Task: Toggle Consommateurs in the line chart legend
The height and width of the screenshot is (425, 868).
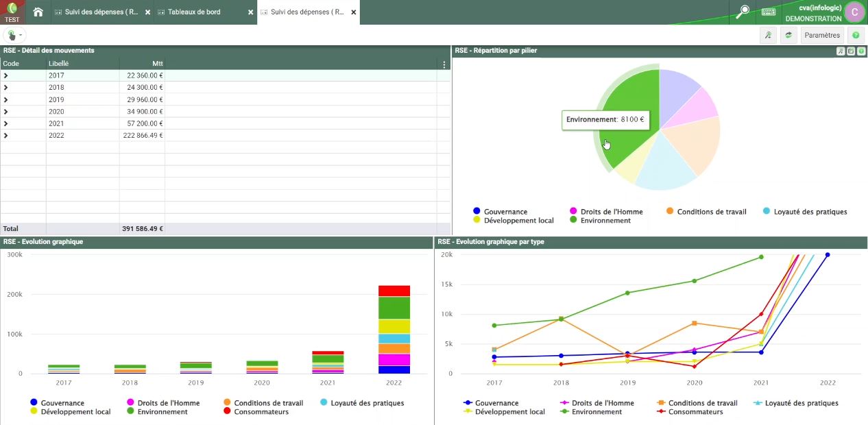Action: coord(690,412)
